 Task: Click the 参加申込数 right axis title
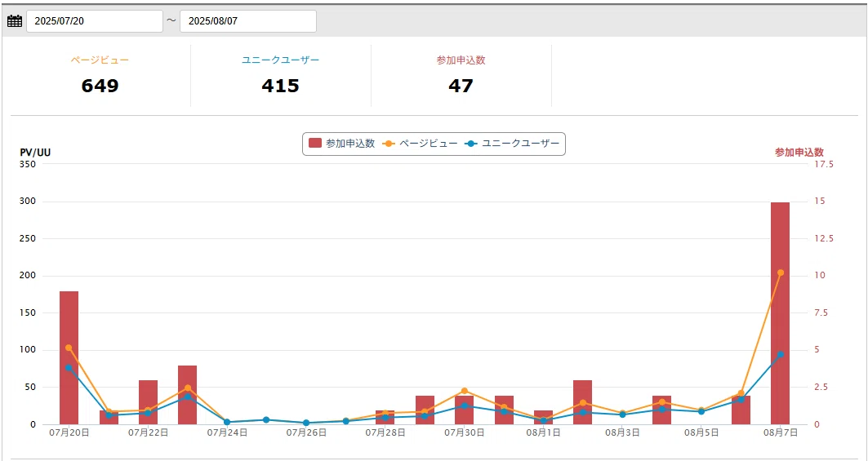(799, 153)
